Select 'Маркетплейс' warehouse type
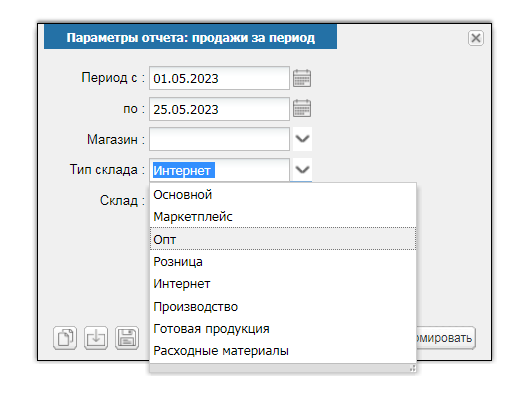Image resolution: width=518 pixels, height=394 pixels. (283, 217)
